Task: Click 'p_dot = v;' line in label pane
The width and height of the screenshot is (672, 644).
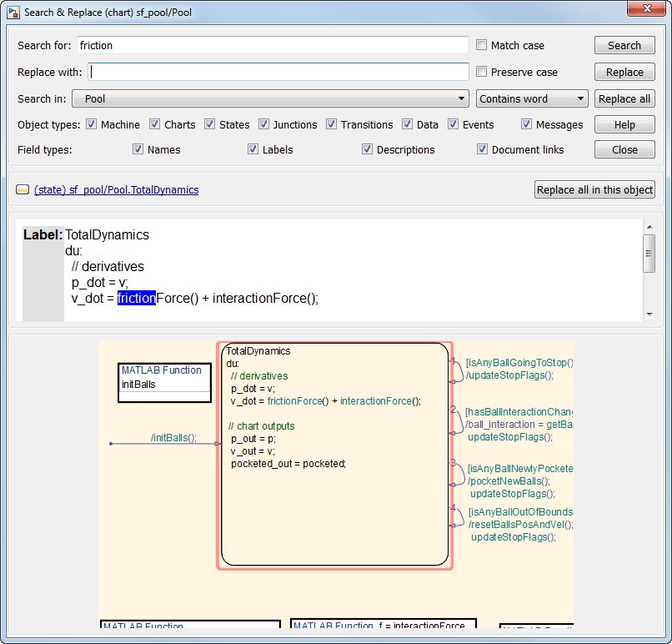Action: click(99, 283)
